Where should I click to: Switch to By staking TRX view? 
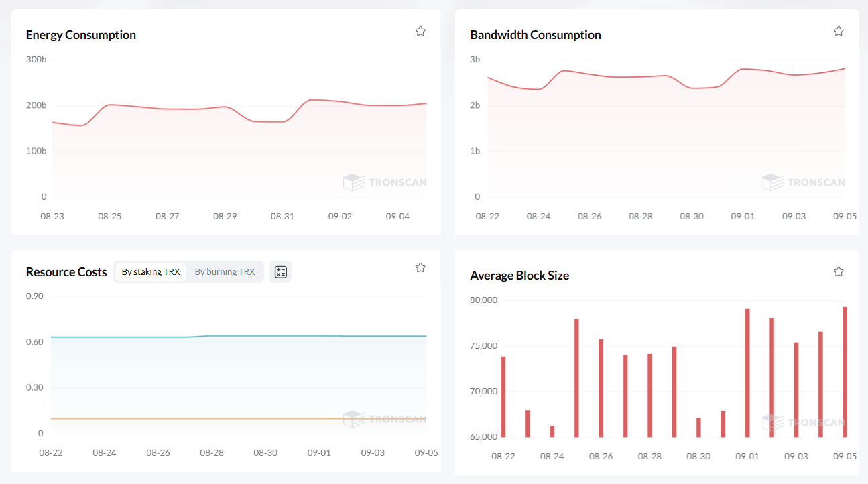(151, 271)
